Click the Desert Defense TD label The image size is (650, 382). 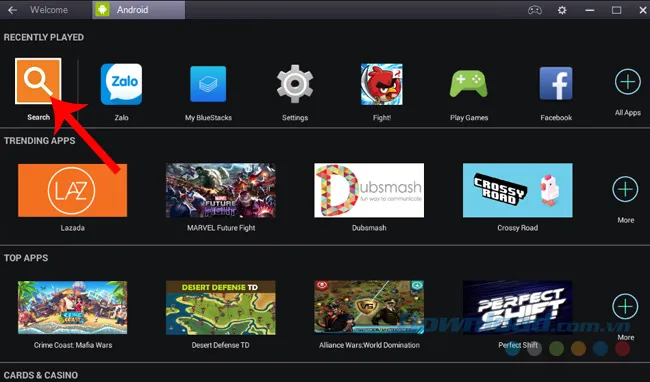pos(221,345)
